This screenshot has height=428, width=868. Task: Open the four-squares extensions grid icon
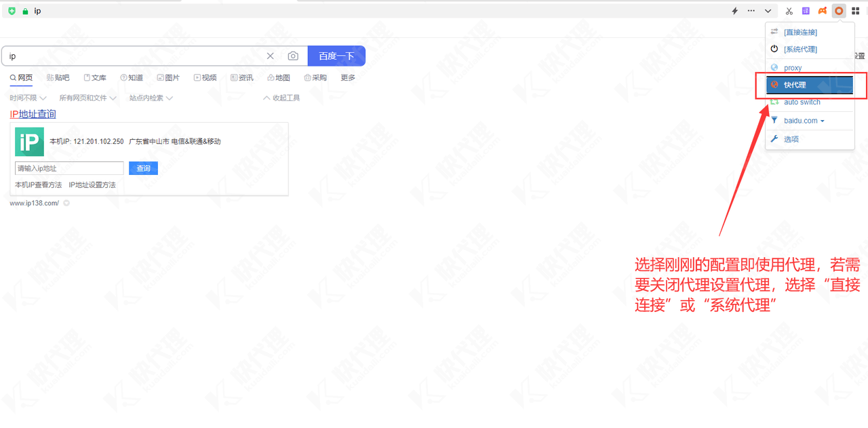(x=856, y=11)
